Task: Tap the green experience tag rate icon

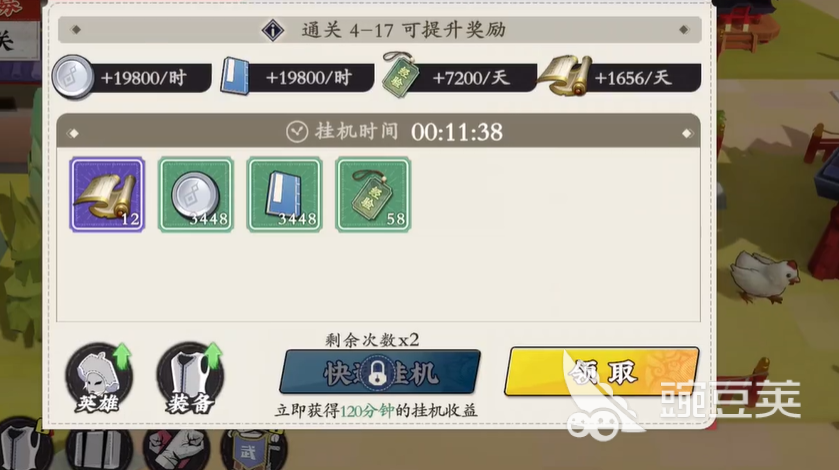Action: (400, 74)
